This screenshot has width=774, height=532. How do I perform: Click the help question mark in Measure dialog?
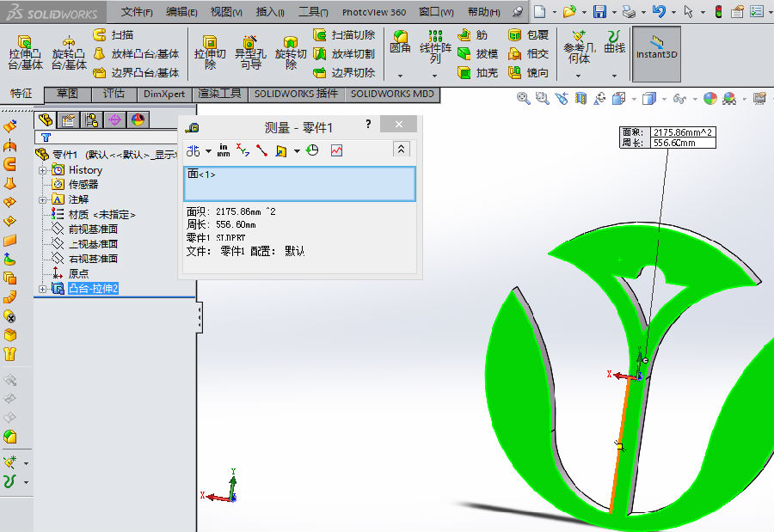pyautogui.click(x=368, y=125)
